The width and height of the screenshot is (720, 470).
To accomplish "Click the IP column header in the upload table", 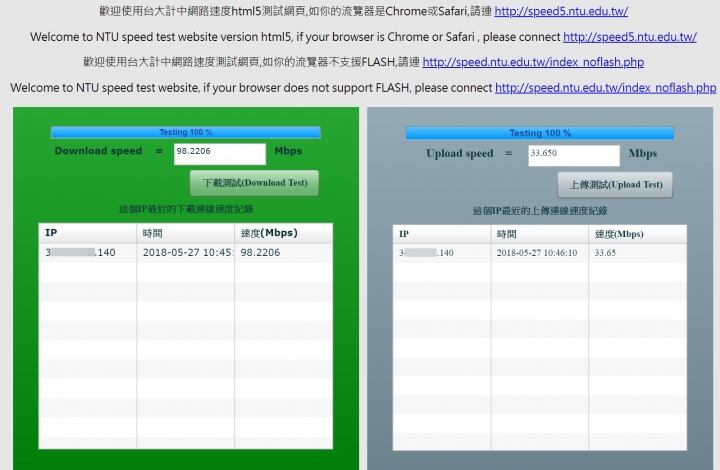I will (x=442, y=234).
